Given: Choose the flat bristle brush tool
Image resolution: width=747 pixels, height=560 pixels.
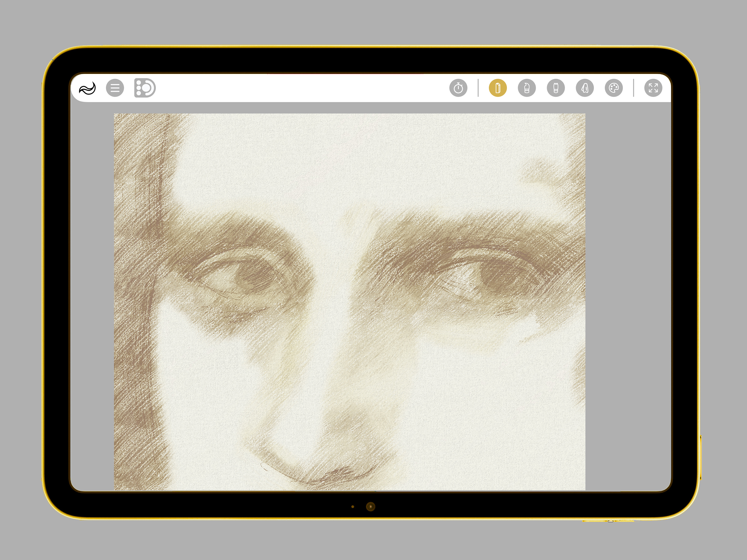Looking at the screenshot, I should [556, 88].
